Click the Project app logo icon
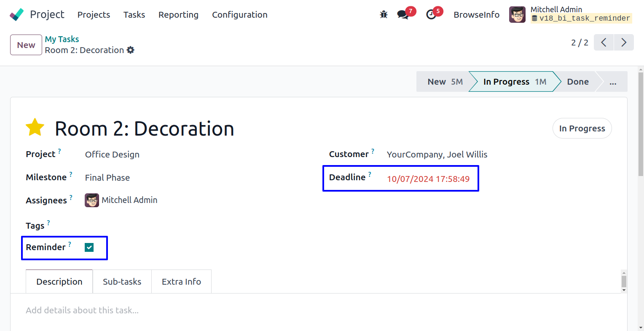Viewport: 644px width, 331px height. click(16, 15)
